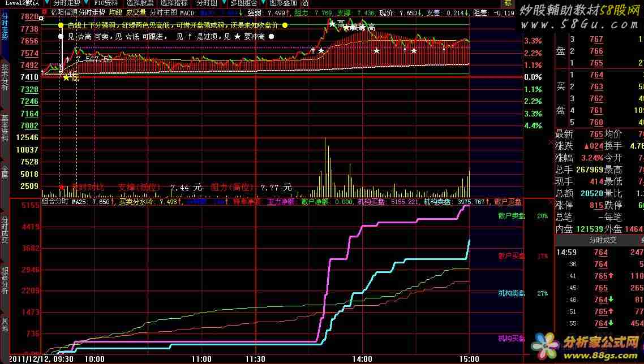Click the yellow dot at legend start
The image size is (644, 364).
pos(61,25)
